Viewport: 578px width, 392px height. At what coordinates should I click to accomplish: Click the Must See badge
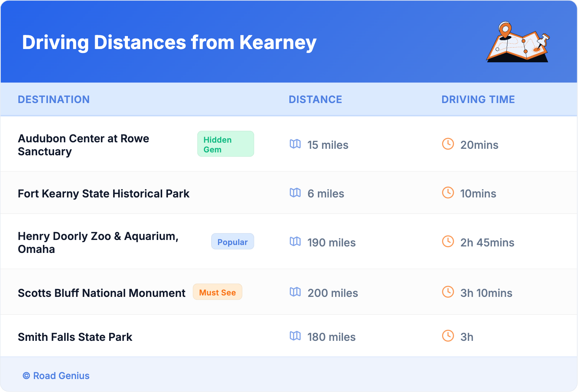click(x=217, y=292)
